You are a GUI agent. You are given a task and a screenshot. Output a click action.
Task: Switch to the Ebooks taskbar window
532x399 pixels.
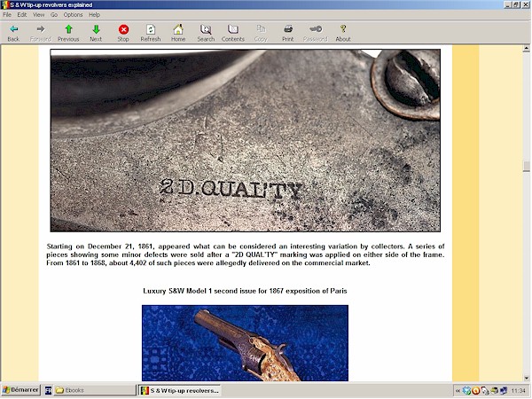(95, 390)
